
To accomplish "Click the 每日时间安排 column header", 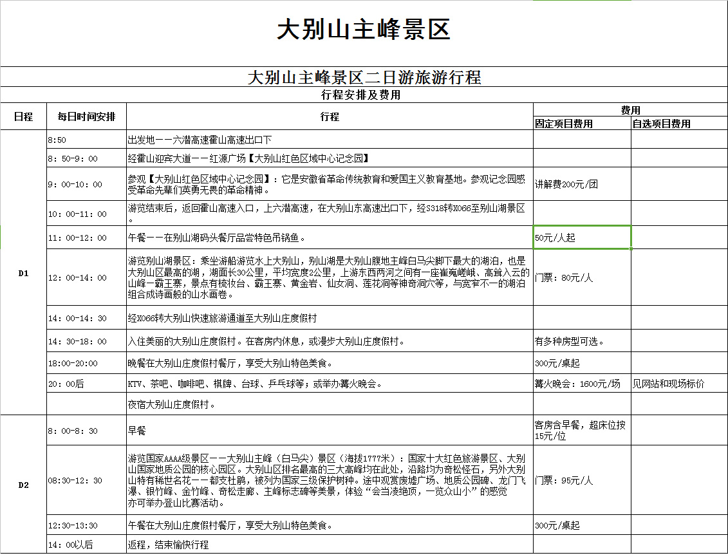I will 86,117.
